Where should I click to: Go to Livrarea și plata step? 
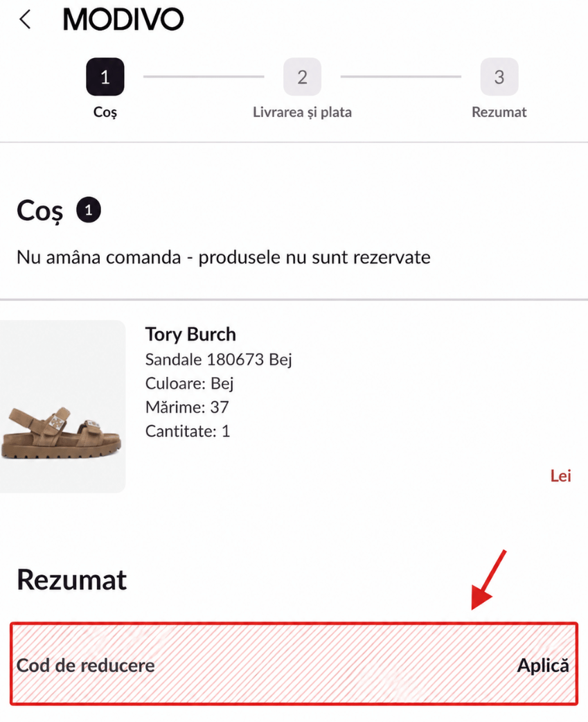point(302,112)
